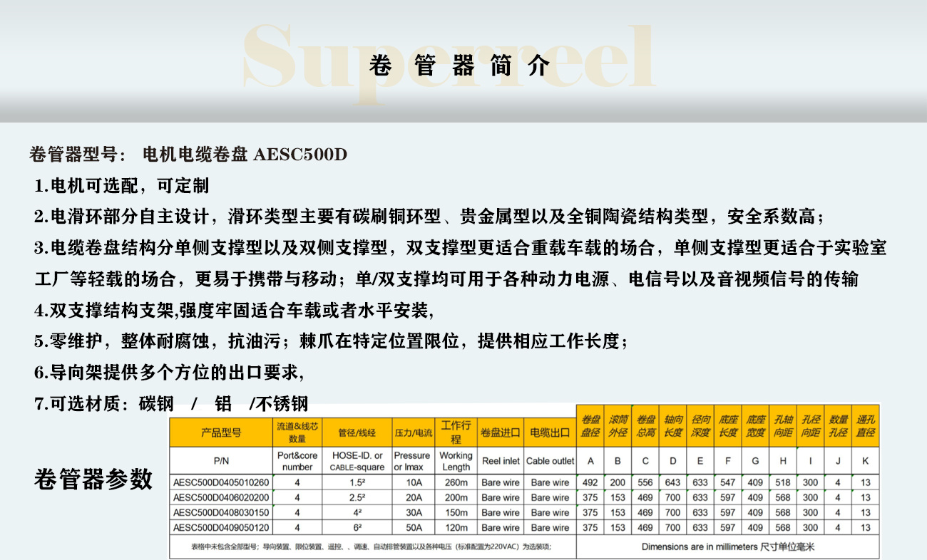Click the 产品型号 table header
Image resolution: width=927 pixels, height=560 pixels.
pyautogui.click(x=221, y=432)
